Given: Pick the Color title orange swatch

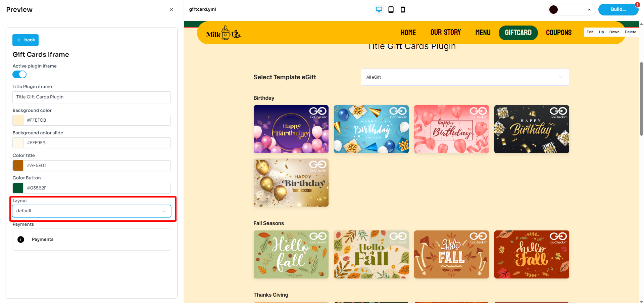Looking at the screenshot, I should [18, 166].
